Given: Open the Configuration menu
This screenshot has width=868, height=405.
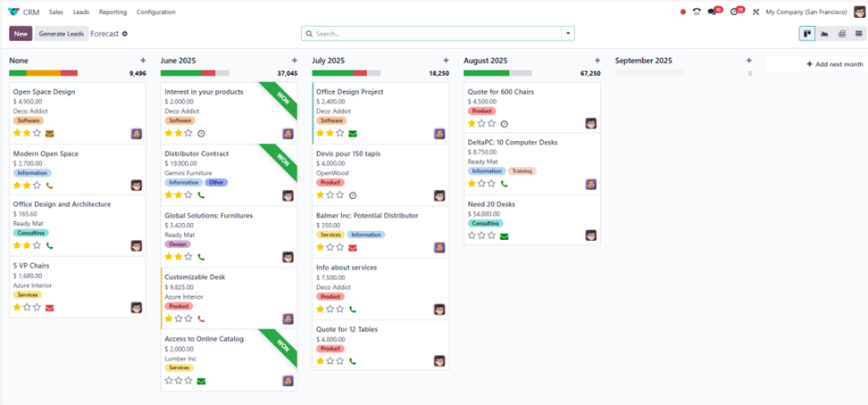Looking at the screenshot, I should pyautogui.click(x=155, y=12).
